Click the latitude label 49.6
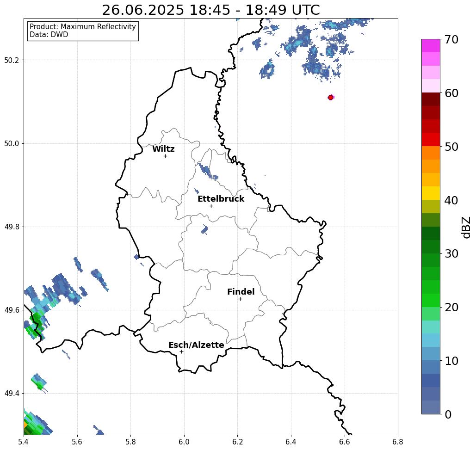This screenshot has width=476, height=450. tap(12, 310)
